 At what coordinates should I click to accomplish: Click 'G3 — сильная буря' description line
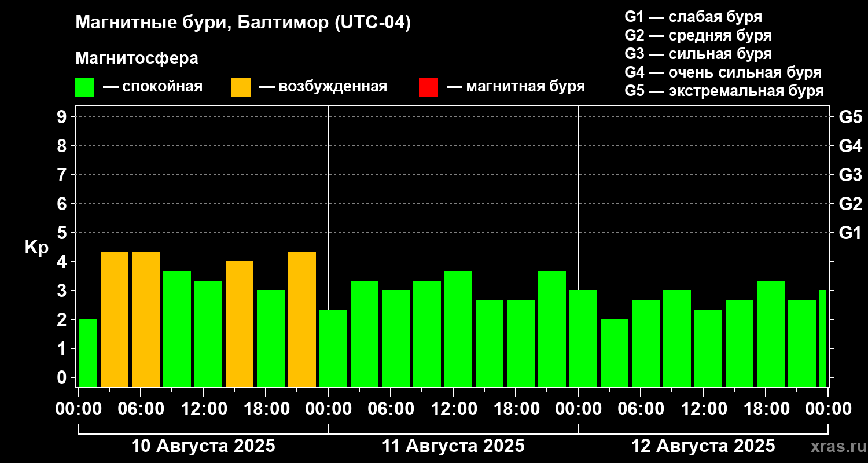[x=698, y=54]
